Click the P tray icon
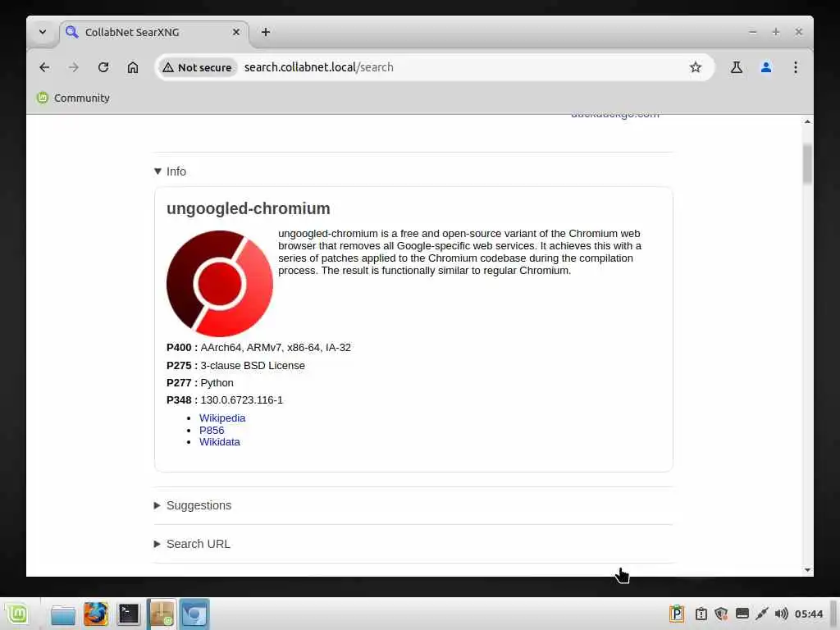This screenshot has height=630, width=840. [677, 614]
